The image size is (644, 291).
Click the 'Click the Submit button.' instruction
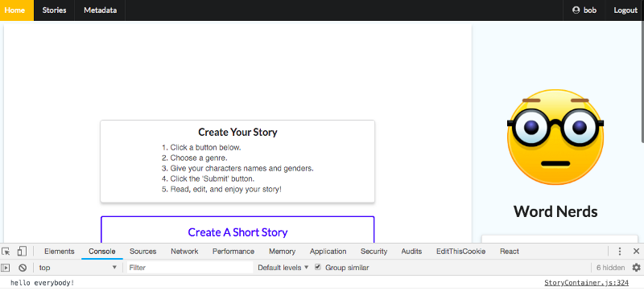coord(213,178)
